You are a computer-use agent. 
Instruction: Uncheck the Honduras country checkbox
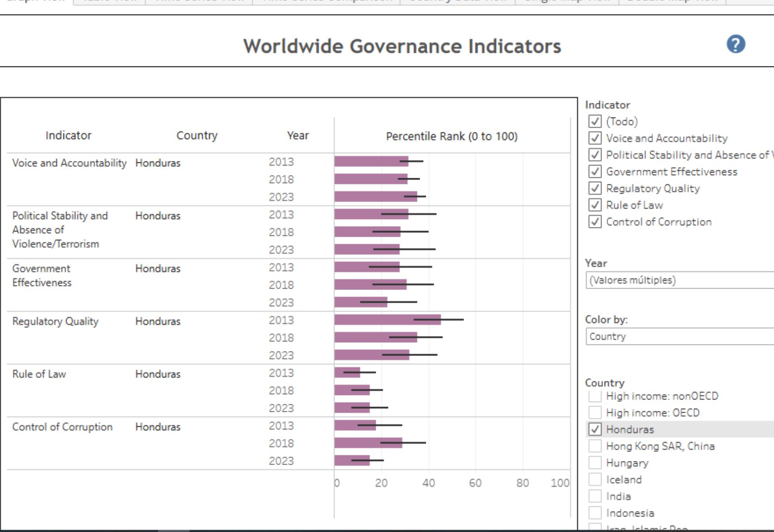[595, 429]
